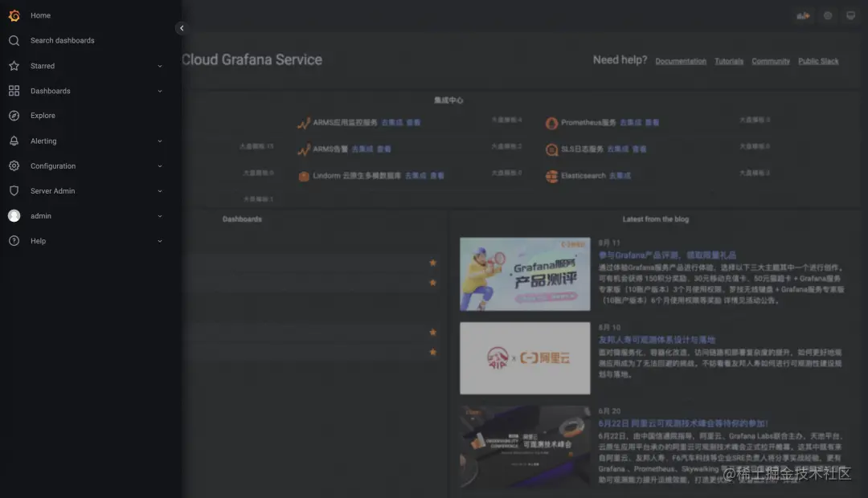Viewport: 868px width, 498px height.
Task: Go to Home in the sidebar
Action: point(40,15)
